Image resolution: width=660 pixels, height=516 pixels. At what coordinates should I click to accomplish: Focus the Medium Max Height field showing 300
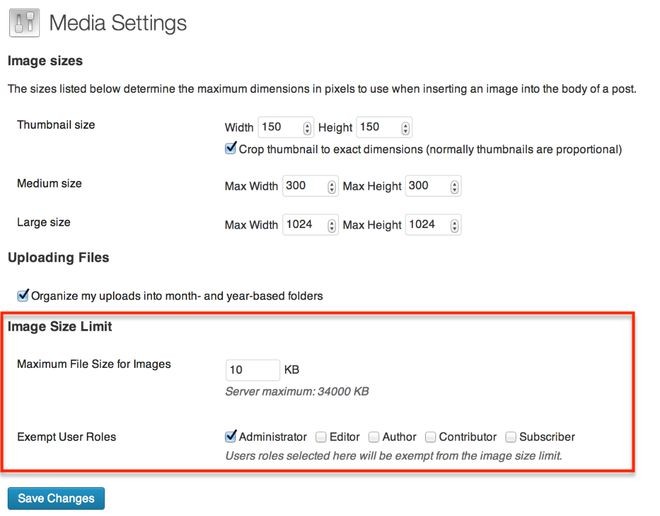[x=433, y=186]
